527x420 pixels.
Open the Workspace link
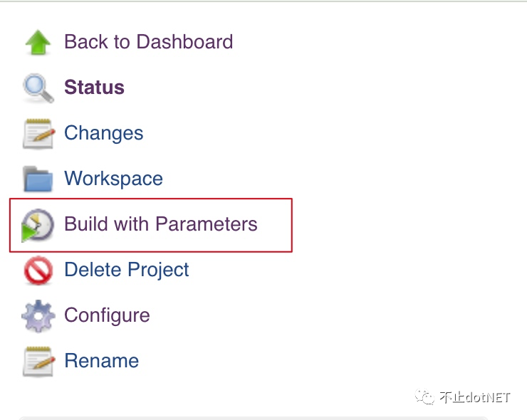tap(113, 179)
